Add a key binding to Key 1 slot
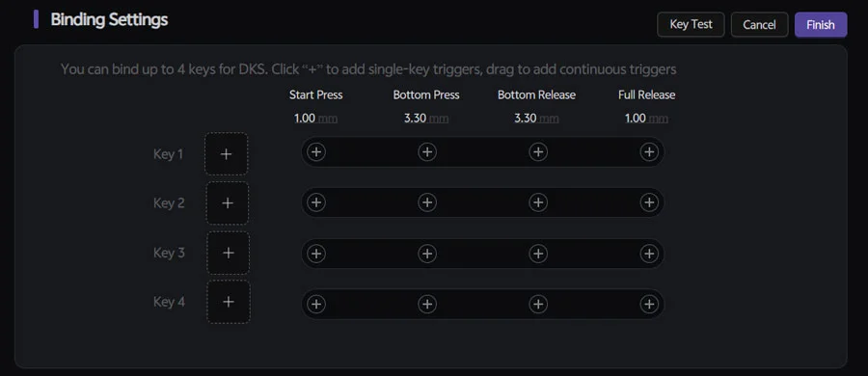Viewport: 868px width, 376px height. point(226,154)
